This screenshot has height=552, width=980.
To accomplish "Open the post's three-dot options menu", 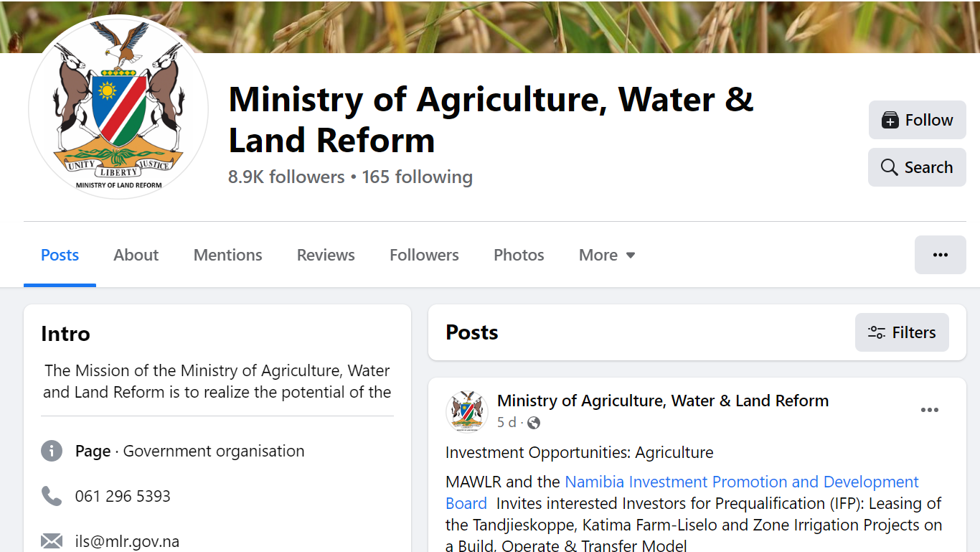I will click(929, 410).
